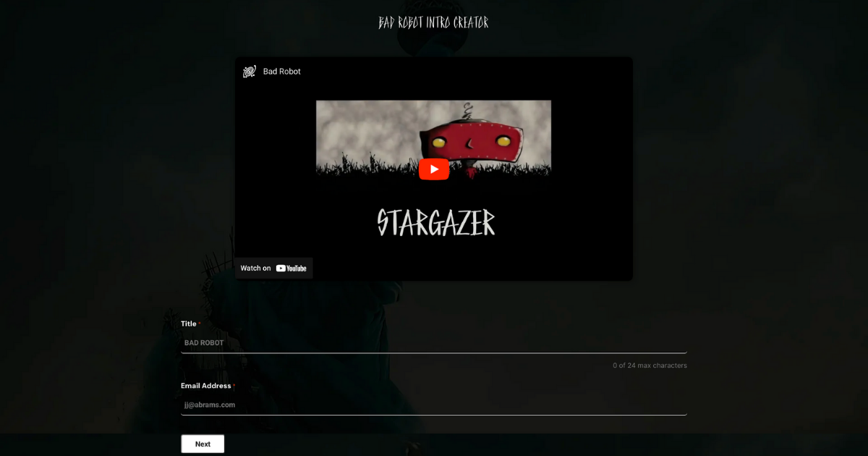Open the Bad Robot video title link
Screen dimensions: 868x456
[282, 72]
